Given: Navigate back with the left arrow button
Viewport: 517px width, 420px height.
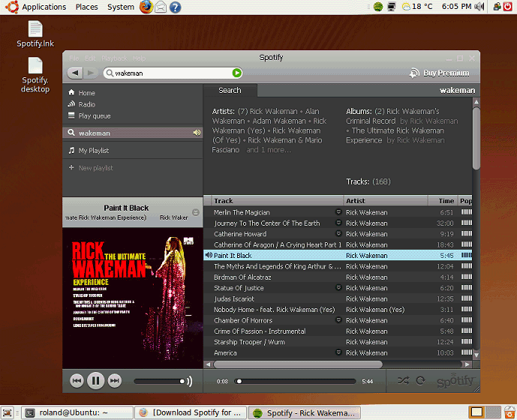Looking at the screenshot, I should click(x=74, y=73).
